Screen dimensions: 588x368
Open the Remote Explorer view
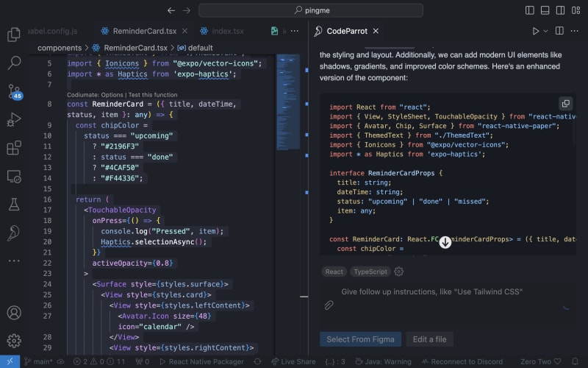pyautogui.click(x=14, y=177)
